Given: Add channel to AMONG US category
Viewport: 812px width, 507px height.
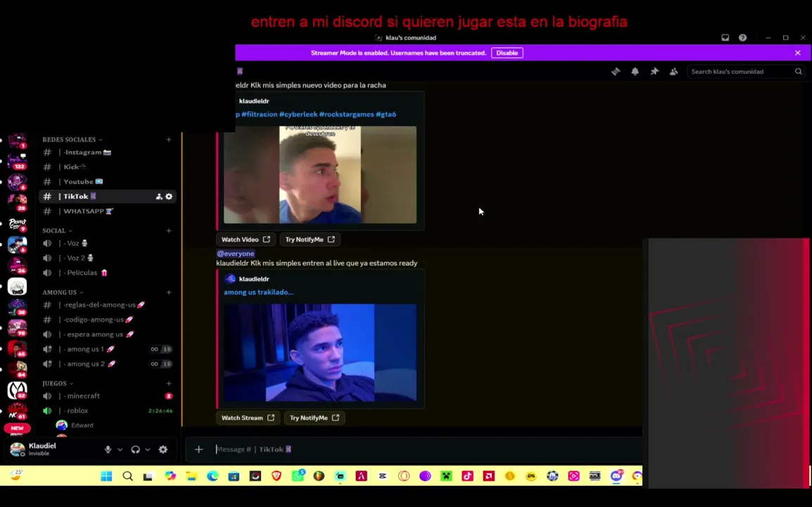Looking at the screenshot, I should pos(169,292).
